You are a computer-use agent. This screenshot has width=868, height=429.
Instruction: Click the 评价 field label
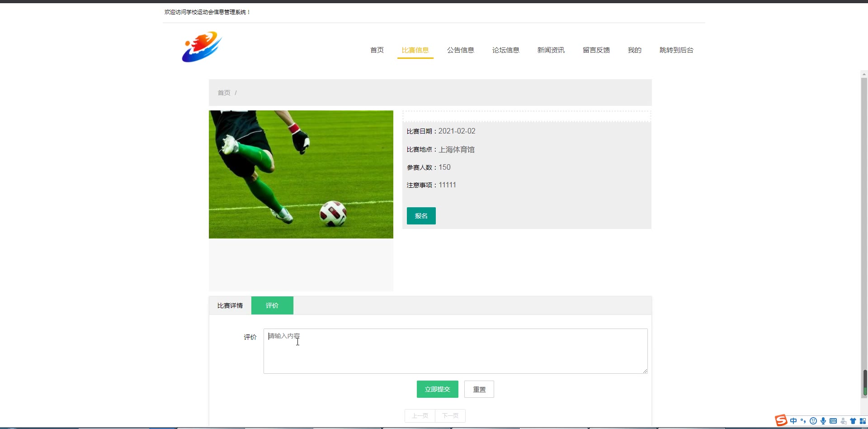click(x=250, y=337)
